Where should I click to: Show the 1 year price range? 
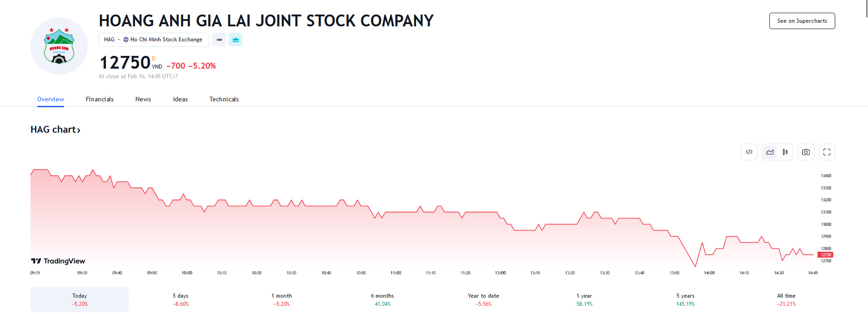pos(584,299)
